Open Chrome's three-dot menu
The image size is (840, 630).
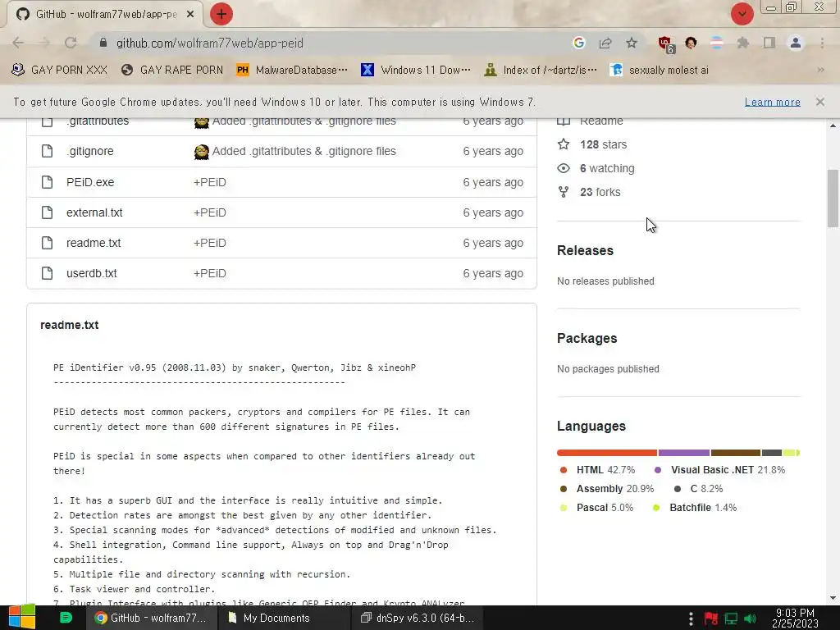(822, 43)
